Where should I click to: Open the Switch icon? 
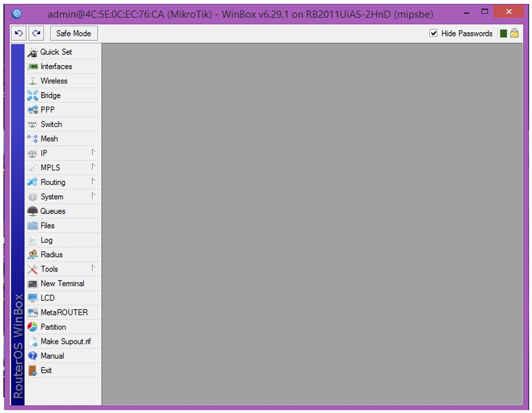coord(33,124)
